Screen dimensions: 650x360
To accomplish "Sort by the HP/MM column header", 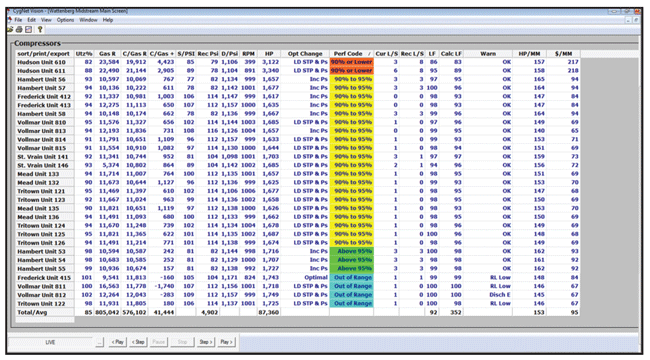I will click(529, 54).
